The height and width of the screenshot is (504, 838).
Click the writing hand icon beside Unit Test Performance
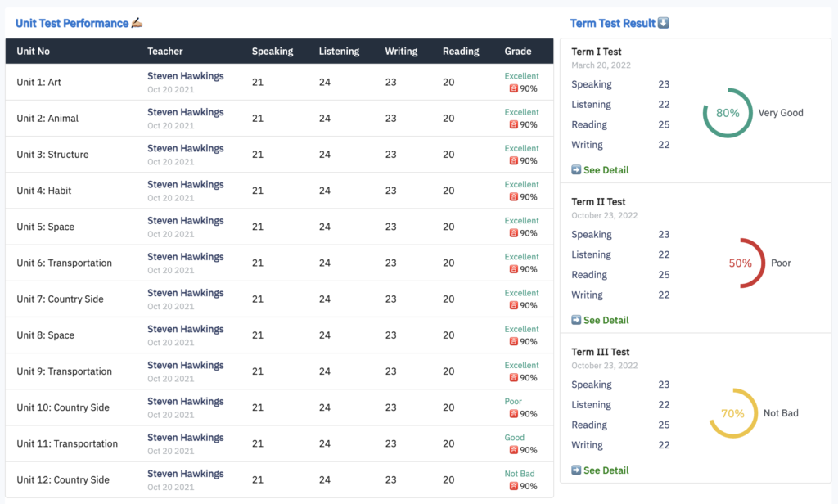137,23
